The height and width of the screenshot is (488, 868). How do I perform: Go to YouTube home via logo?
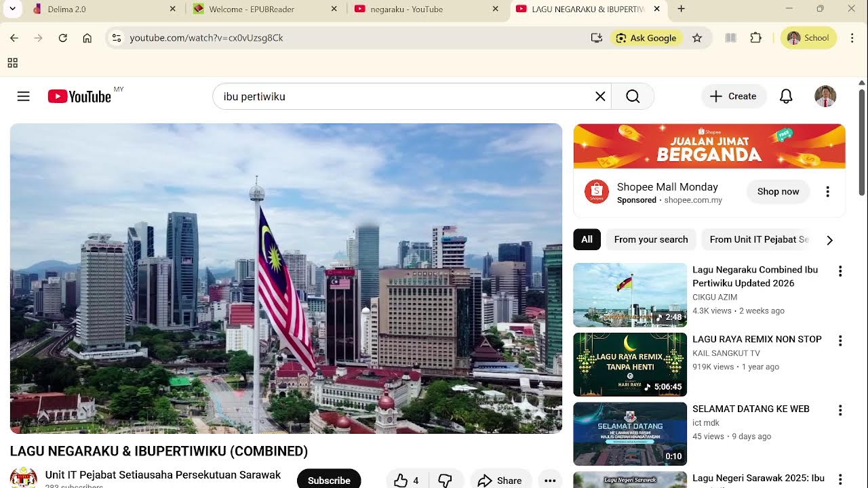[79, 96]
